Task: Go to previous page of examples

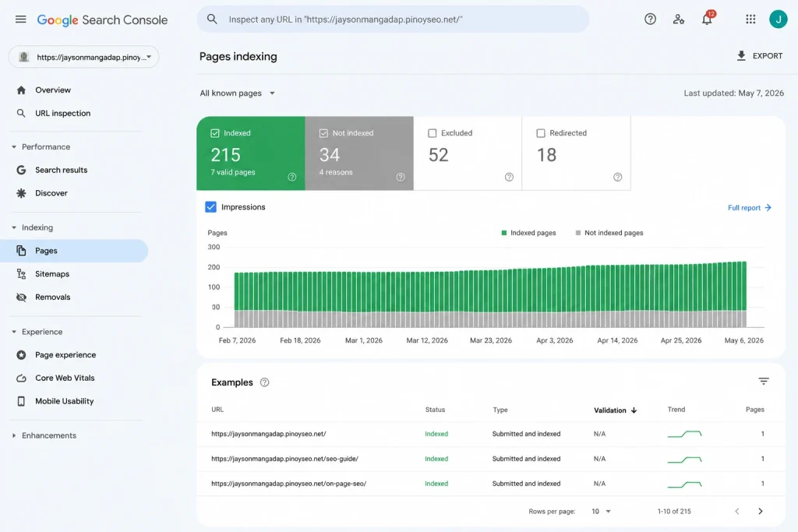Action: [x=737, y=511]
